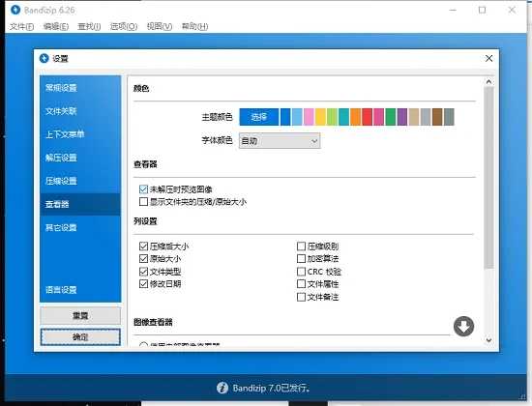Click the round down-arrow scroll icon
The width and height of the screenshot is (532, 406).
463,327
